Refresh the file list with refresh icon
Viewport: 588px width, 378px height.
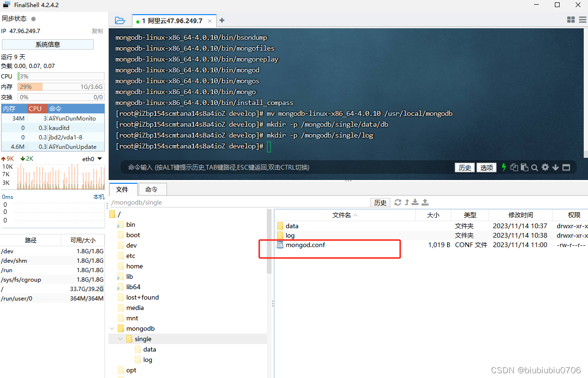[398, 202]
